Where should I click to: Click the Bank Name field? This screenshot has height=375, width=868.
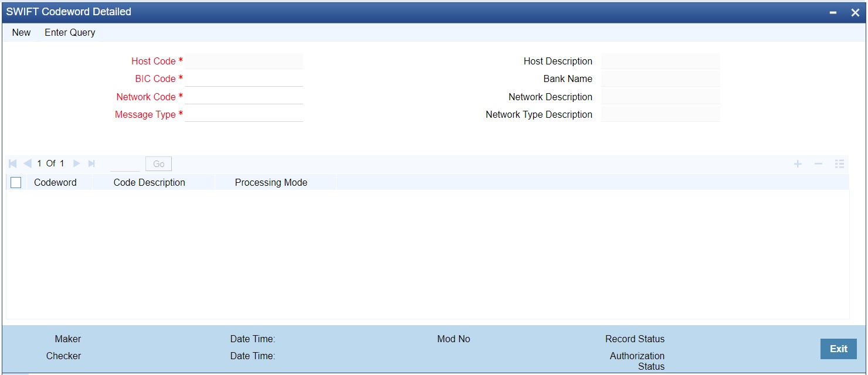pos(660,79)
